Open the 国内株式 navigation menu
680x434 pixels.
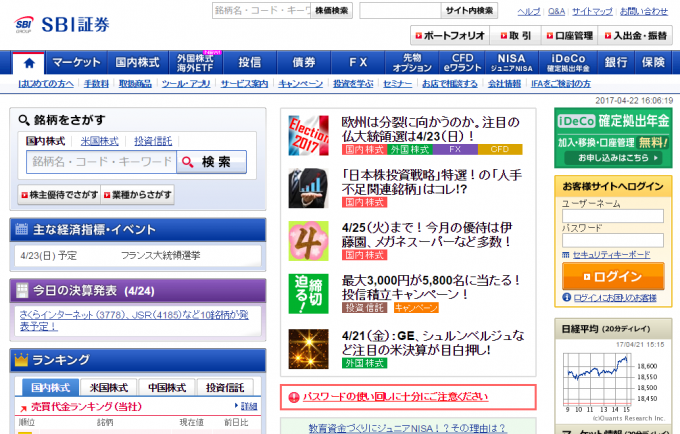click(137, 62)
